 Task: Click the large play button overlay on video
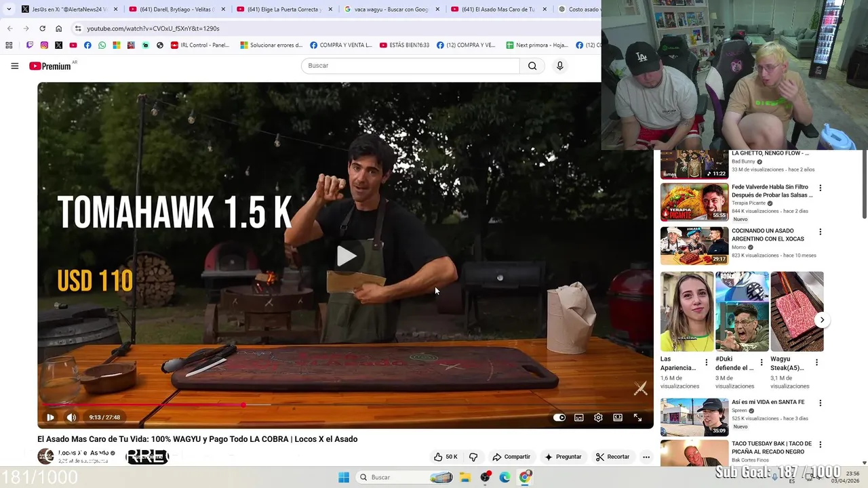347,256
